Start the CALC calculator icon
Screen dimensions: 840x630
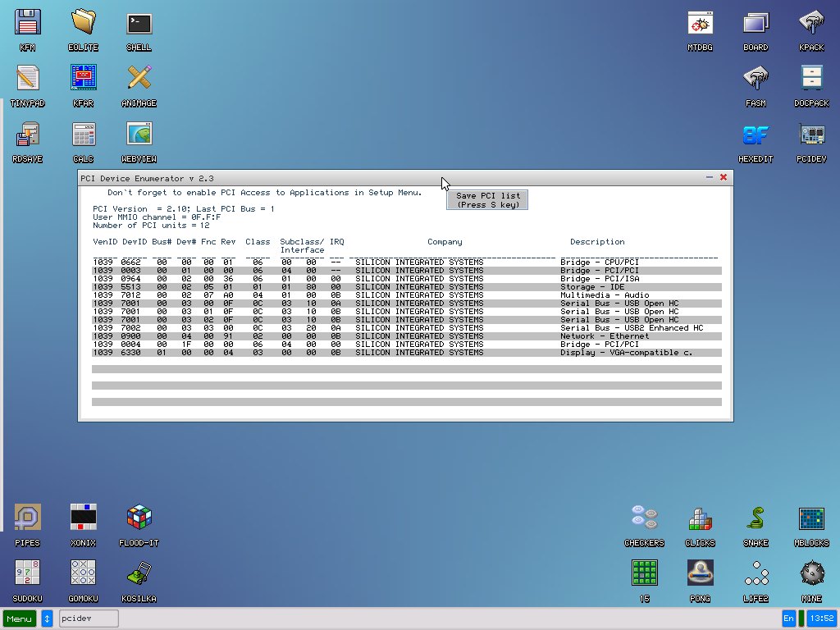[x=83, y=135]
